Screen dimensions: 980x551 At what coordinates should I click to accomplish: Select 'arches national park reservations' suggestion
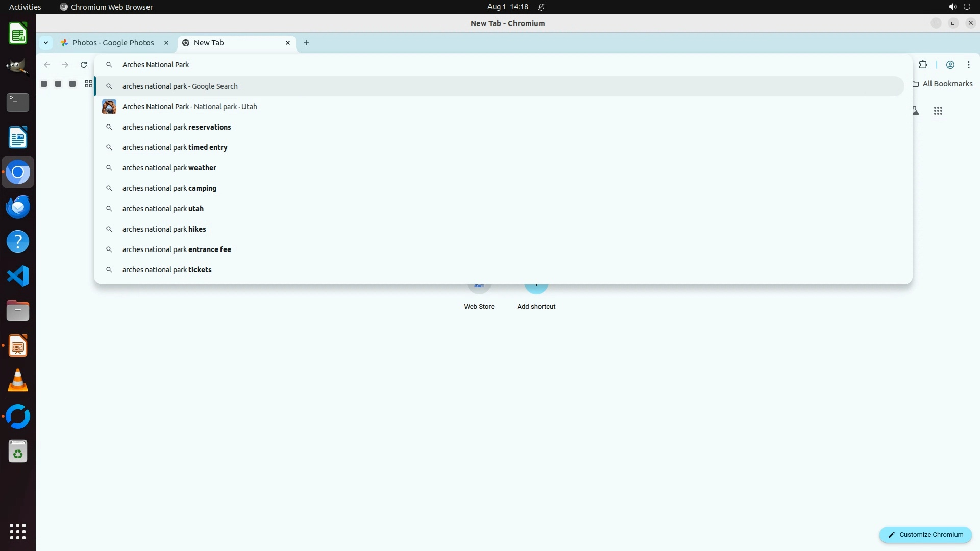(177, 127)
